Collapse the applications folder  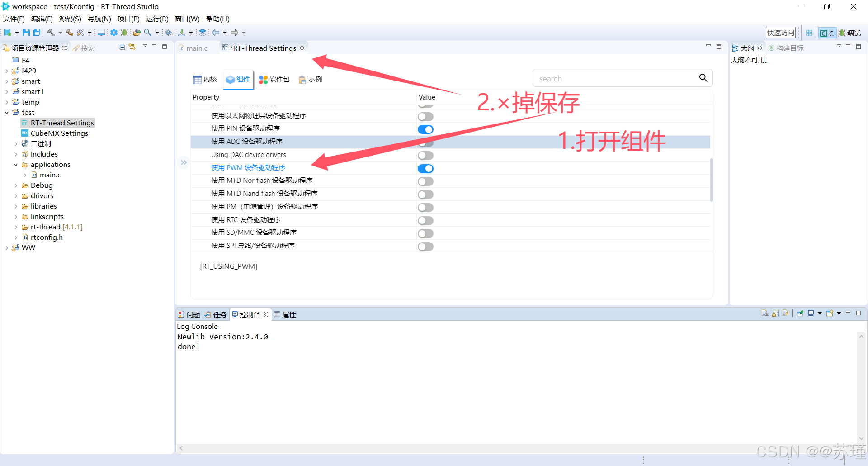point(15,165)
